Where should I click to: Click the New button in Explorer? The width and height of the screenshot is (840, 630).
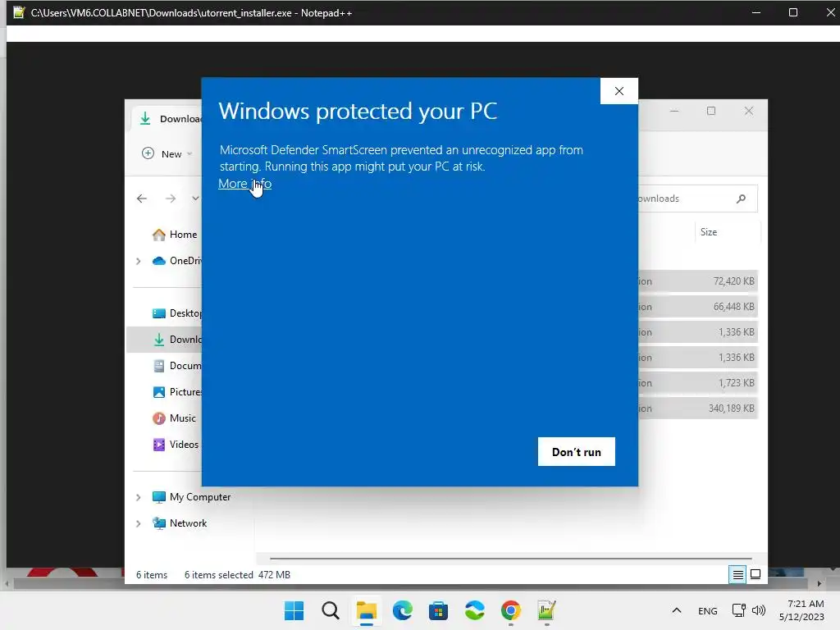[167, 153]
